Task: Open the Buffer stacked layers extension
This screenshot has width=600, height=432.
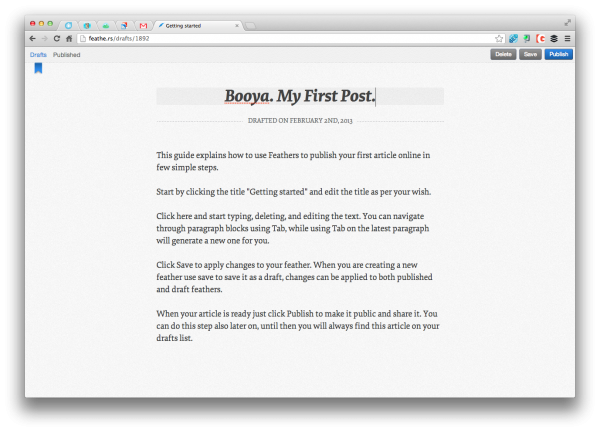Action: tap(554, 38)
